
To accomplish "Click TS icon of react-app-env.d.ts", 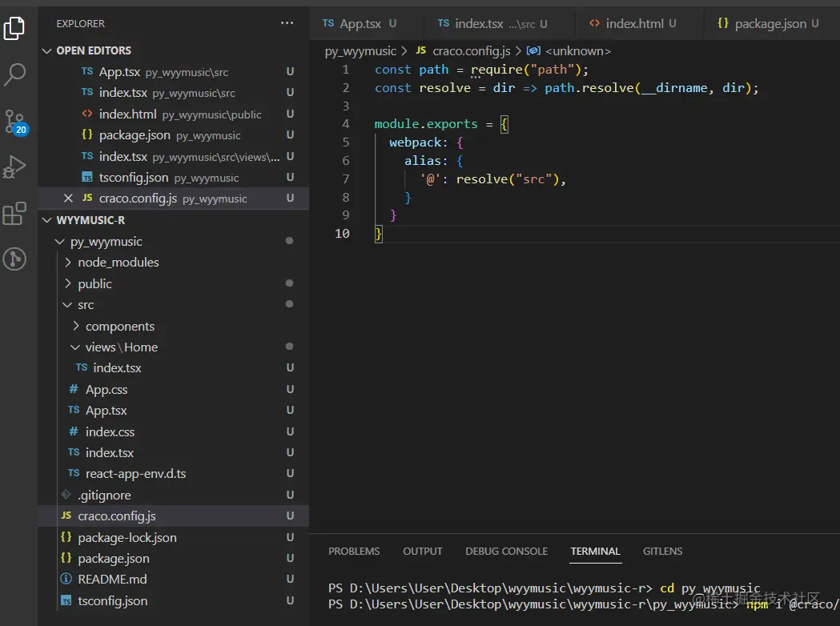I will coord(74,473).
